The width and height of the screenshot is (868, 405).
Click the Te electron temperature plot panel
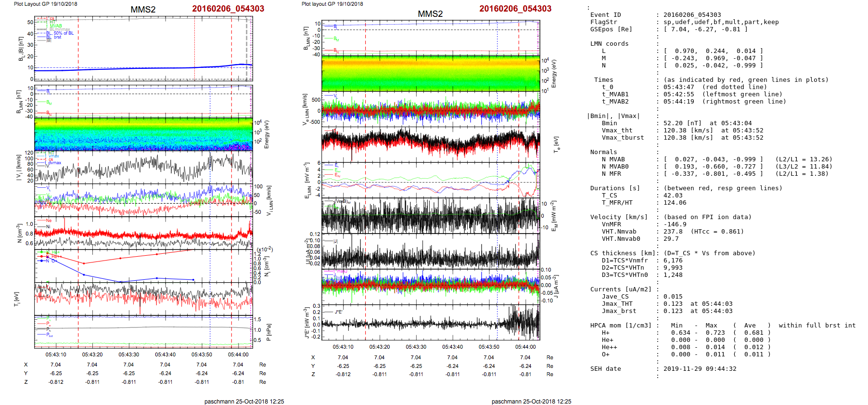point(431,144)
